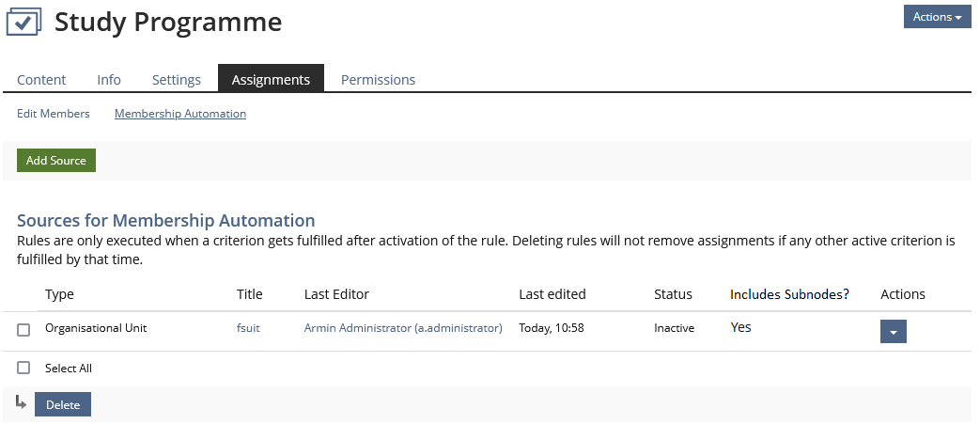Click the arrow icon beside Delete
The height and width of the screenshot is (424, 980).
click(22, 403)
